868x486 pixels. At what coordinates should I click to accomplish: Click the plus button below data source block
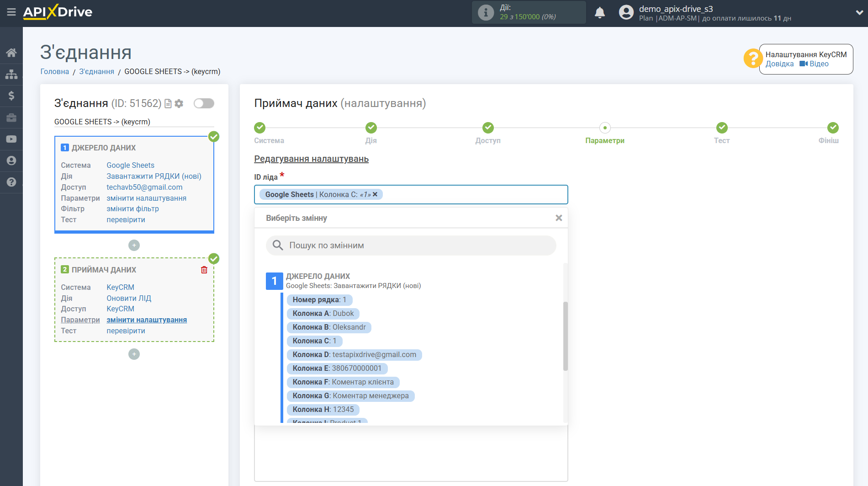(134, 246)
